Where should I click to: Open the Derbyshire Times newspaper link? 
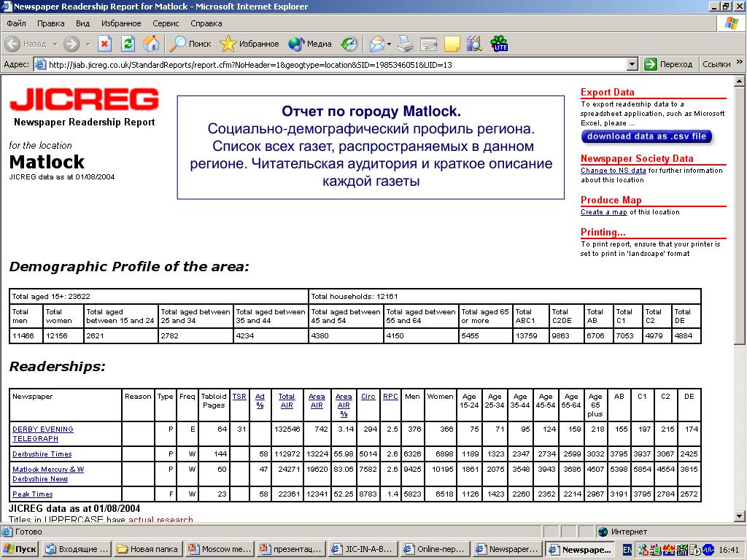[42, 454]
